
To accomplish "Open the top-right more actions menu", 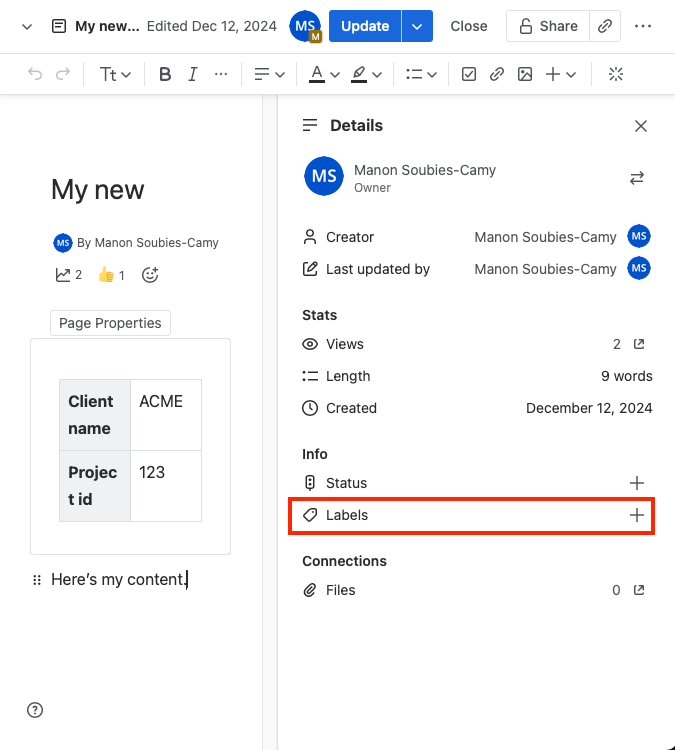I will tap(642, 26).
